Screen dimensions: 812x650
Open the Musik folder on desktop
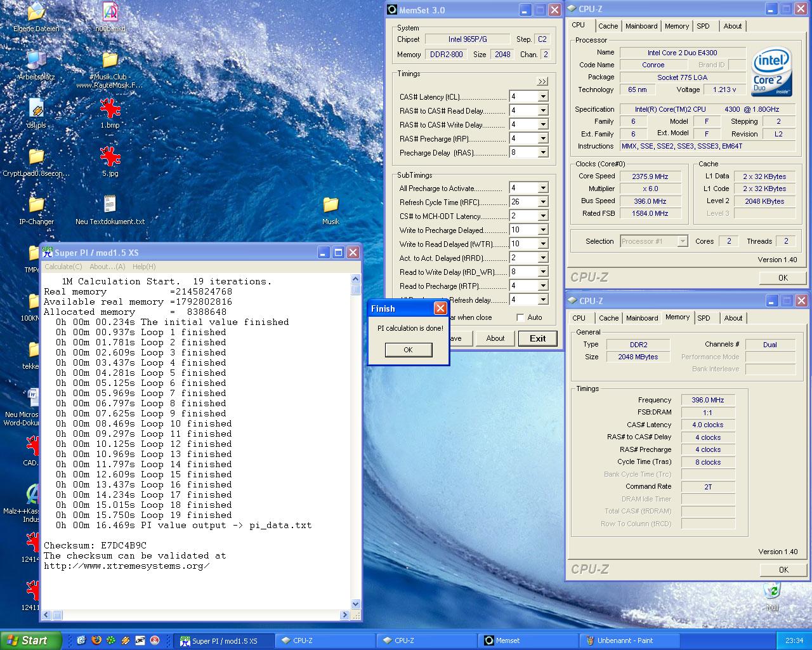(x=331, y=204)
